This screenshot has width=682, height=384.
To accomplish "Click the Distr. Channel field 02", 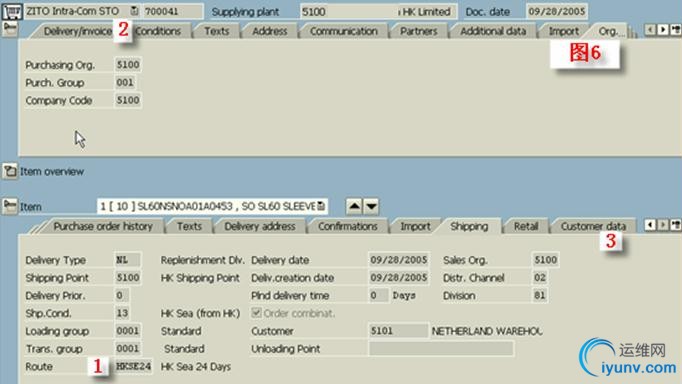I will [x=540, y=278].
